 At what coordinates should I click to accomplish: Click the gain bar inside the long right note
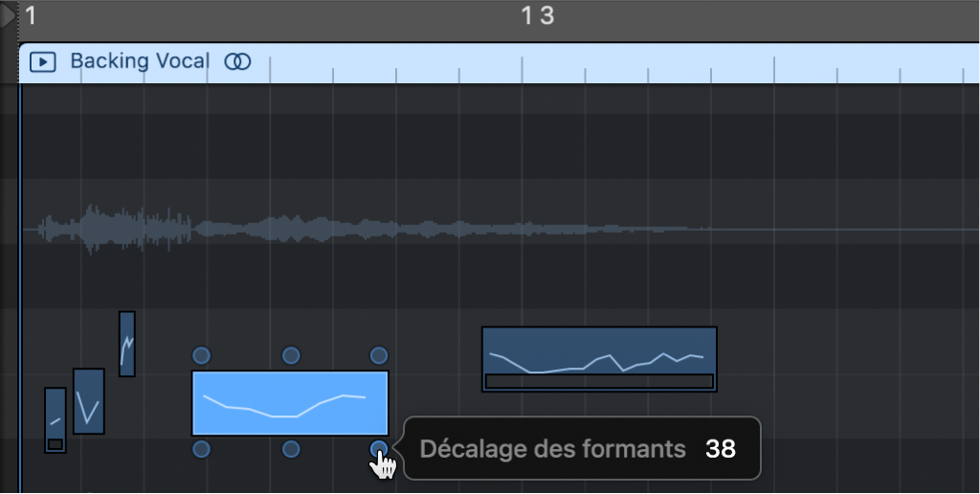599,381
